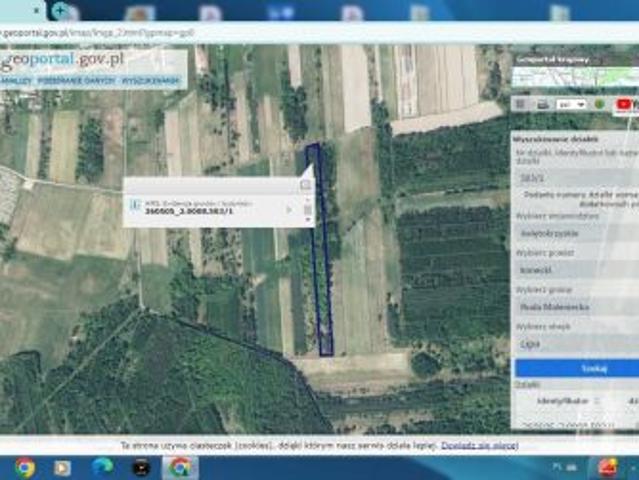The image size is (639, 480).
Task: Switch to the active Chrome window in taskbar
Action: point(181,467)
